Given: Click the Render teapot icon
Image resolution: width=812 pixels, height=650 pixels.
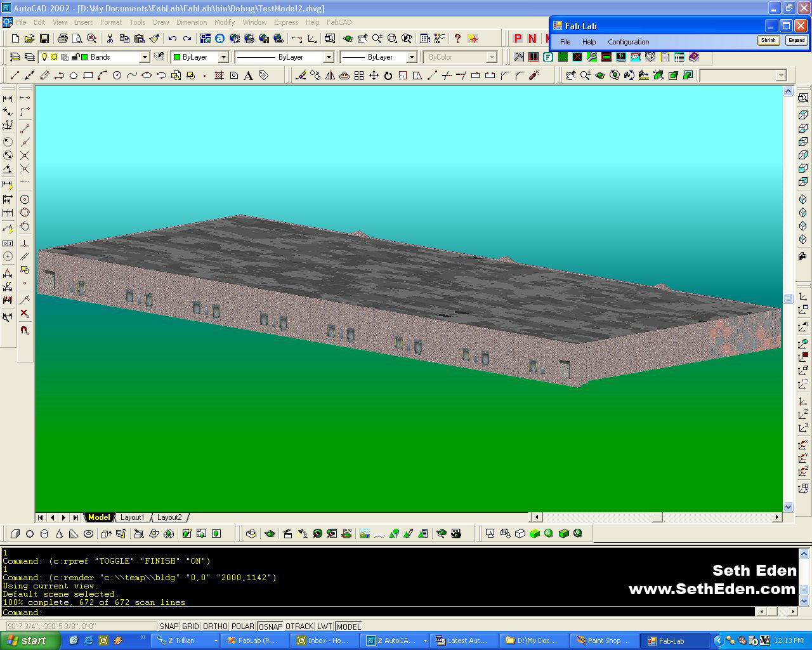Looking at the screenshot, I should tap(270, 534).
